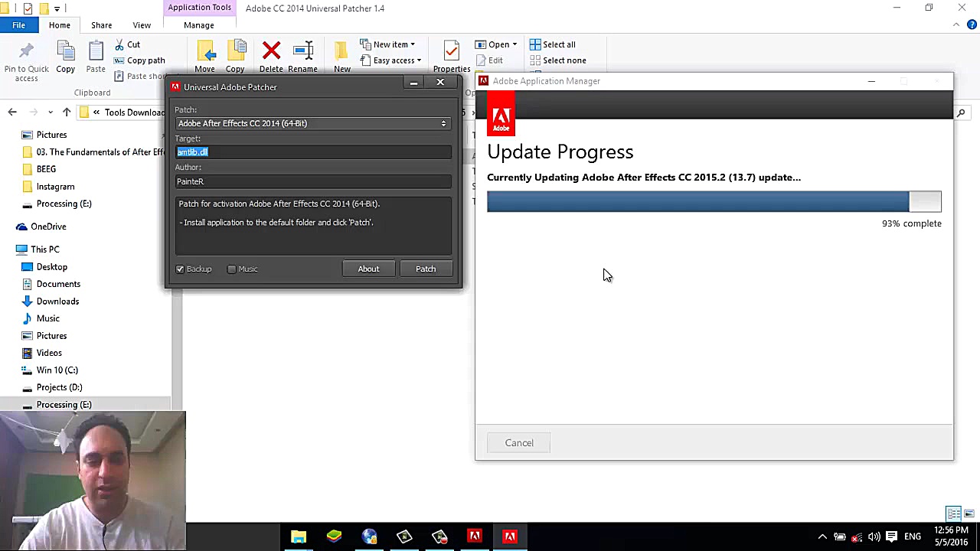The height and width of the screenshot is (551, 980).
Task: Go back using Explorer back arrow
Action: (x=12, y=112)
